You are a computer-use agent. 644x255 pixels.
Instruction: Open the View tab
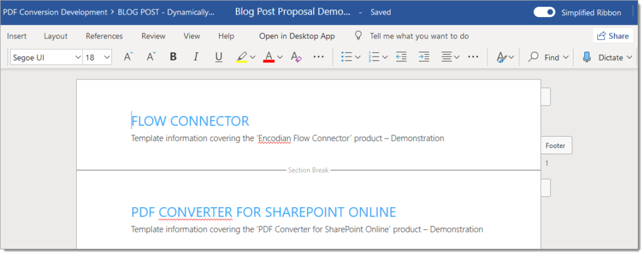click(192, 36)
